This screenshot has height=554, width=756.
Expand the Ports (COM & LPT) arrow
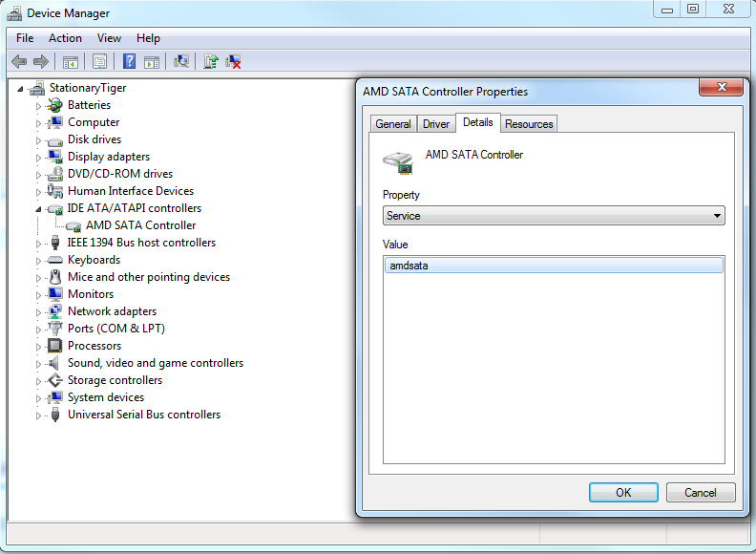click(x=38, y=330)
